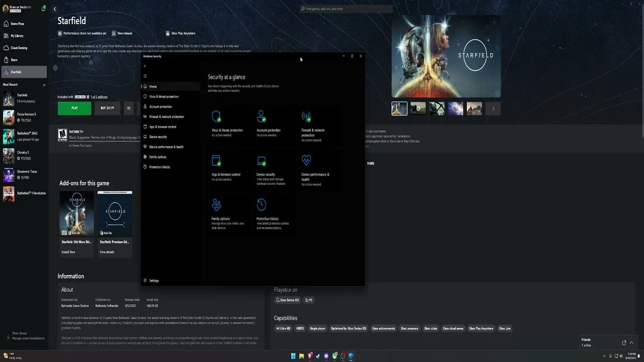Open Windows Start button on taskbar

click(x=293, y=356)
